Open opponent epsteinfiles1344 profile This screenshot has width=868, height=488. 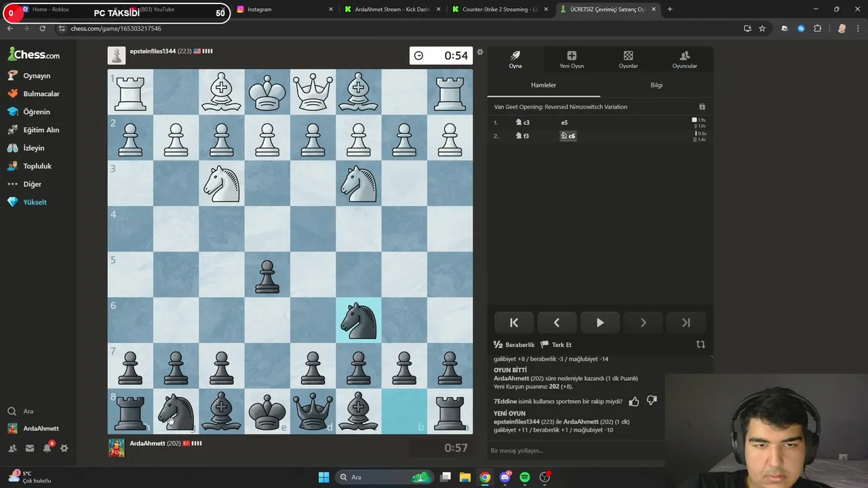click(153, 52)
